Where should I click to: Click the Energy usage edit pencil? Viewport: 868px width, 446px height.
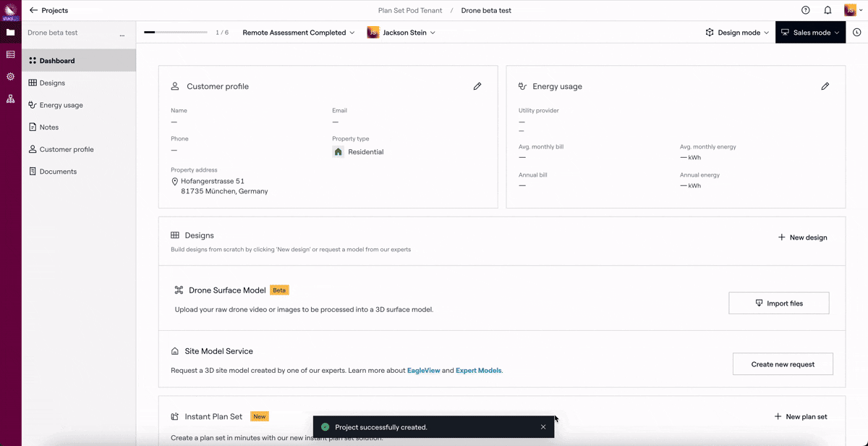[825, 86]
